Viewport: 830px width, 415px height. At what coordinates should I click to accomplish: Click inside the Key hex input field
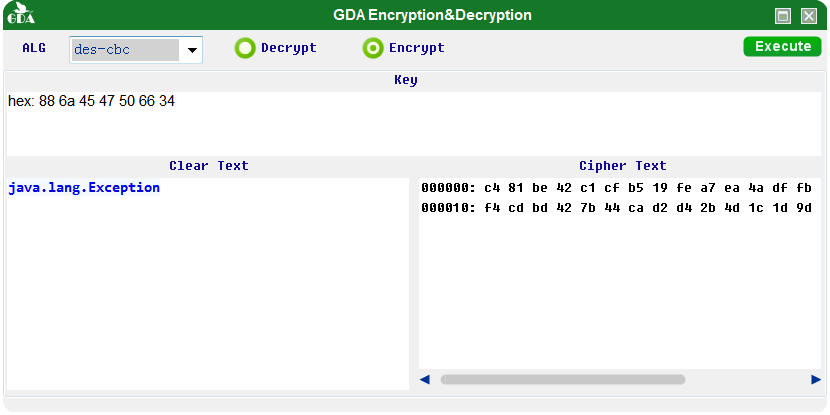[413, 124]
